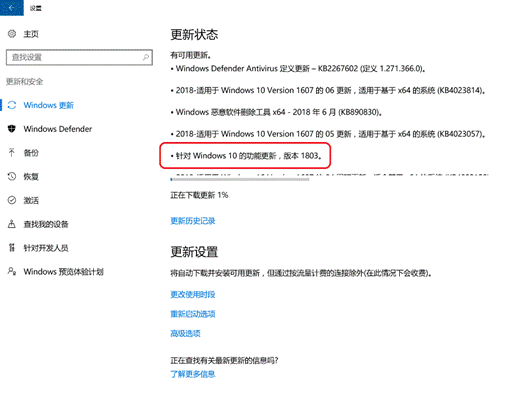525x407 pixels.
Task: Click the 恢复 history clock icon
Action: point(12,176)
